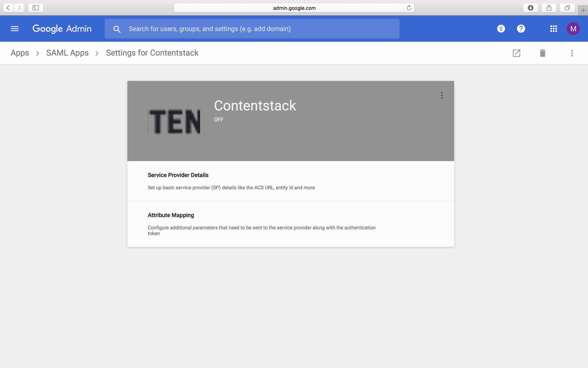
Task: Show all tabs overview icon
Action: [567, 8]
